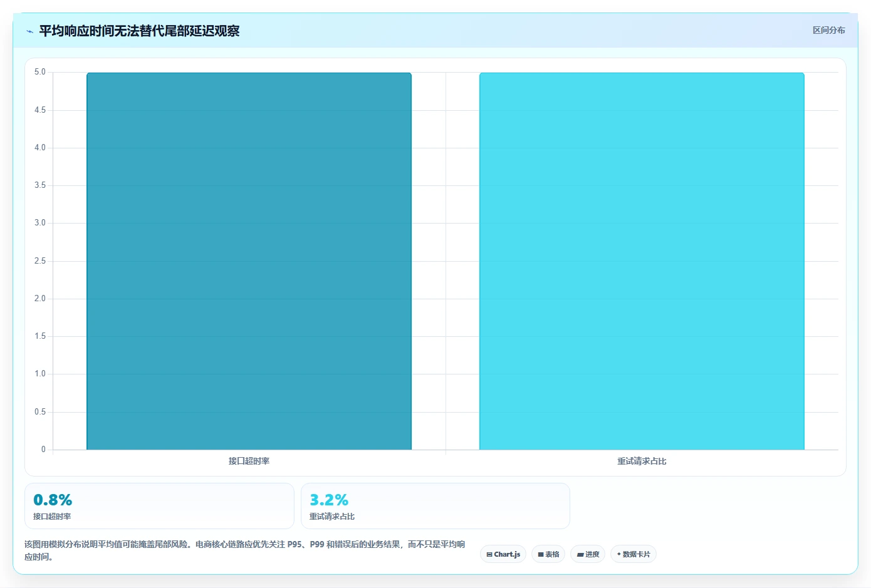
Task: Click the dark teal 接口超时率 bar
Action: [249, 261]
